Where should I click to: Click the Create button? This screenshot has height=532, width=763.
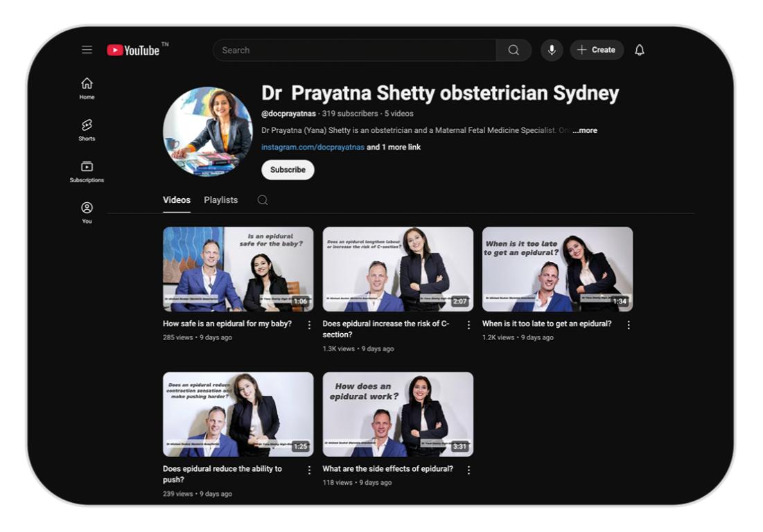pyautogui.click(x=597, y=50)
